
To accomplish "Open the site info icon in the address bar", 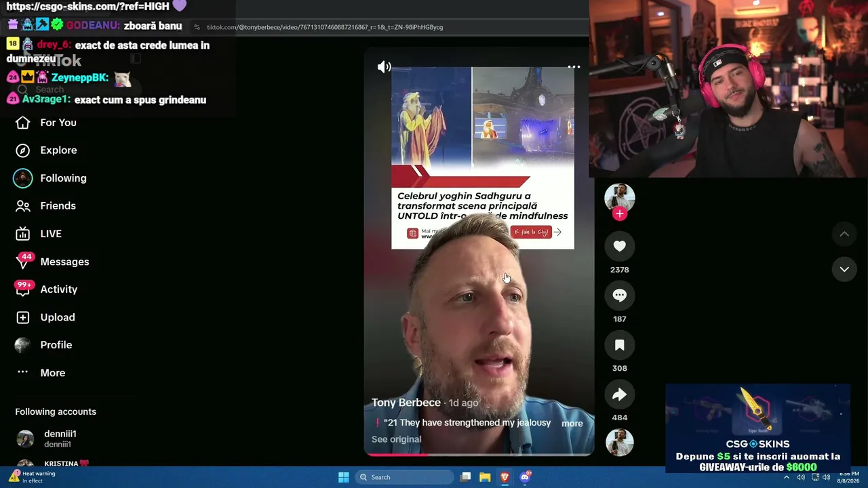I will click(197, 27).
